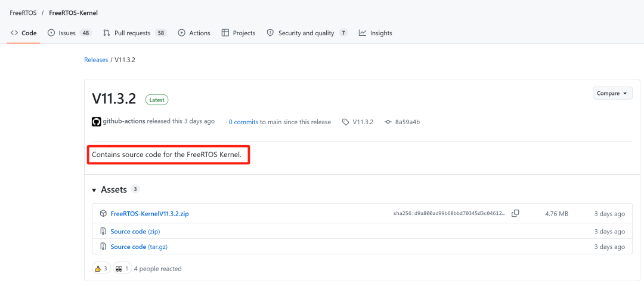The height and width of the screenshot is (286, 644).
Task: Download Source code (tar.gz)
Action: click(x=139, y=247)
